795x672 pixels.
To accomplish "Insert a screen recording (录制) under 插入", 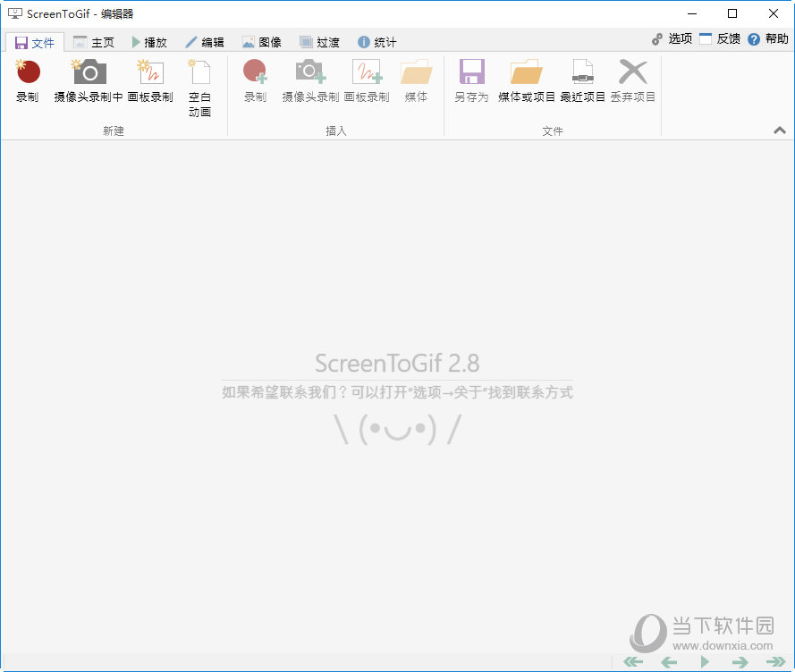I will [x=255, y=81].
